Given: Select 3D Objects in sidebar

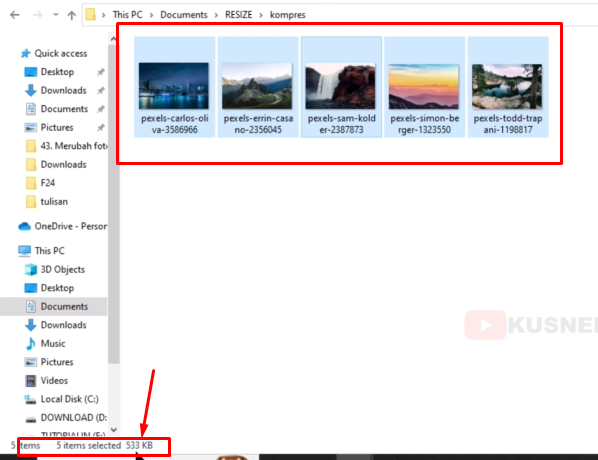Looking at the screenshot, I should tap(55, 269).
